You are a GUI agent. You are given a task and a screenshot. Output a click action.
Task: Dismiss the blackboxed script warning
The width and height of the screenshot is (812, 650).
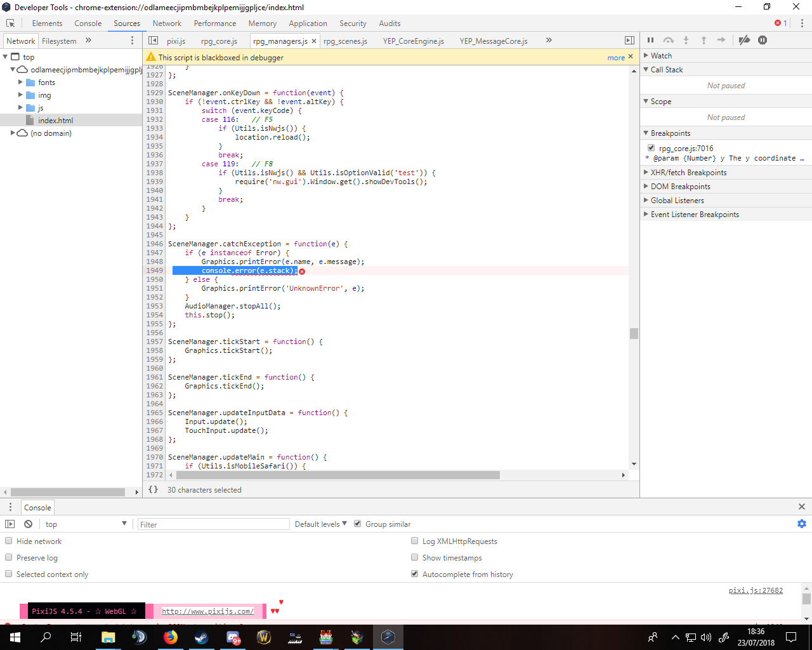point(631,56)
